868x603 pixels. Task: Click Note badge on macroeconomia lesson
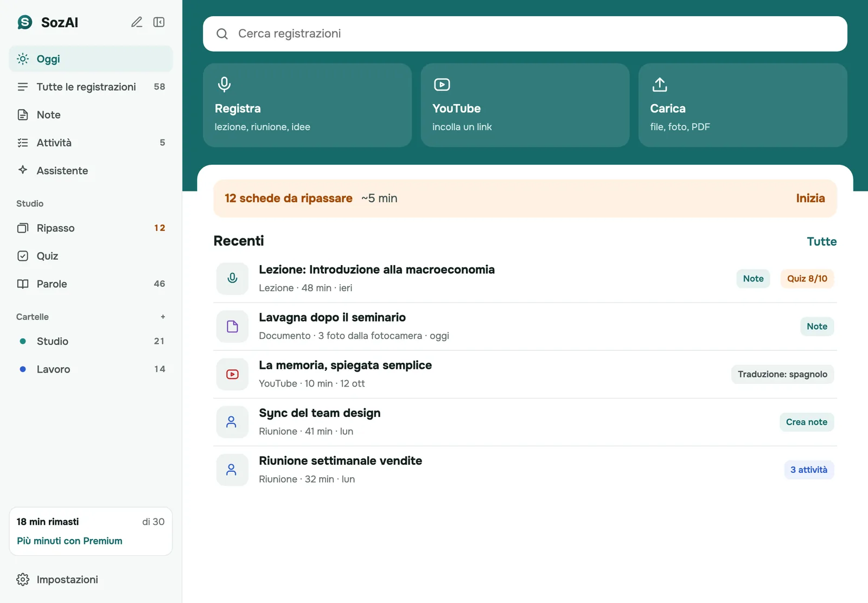[753, 279]
